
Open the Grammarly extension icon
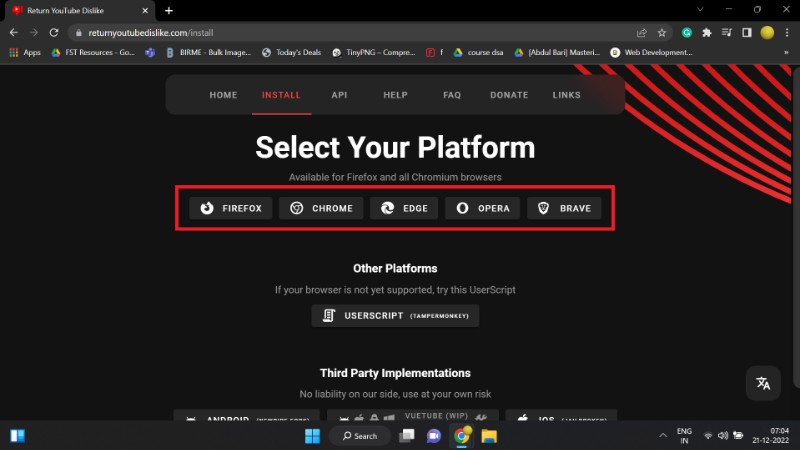[x=687, y=33]
